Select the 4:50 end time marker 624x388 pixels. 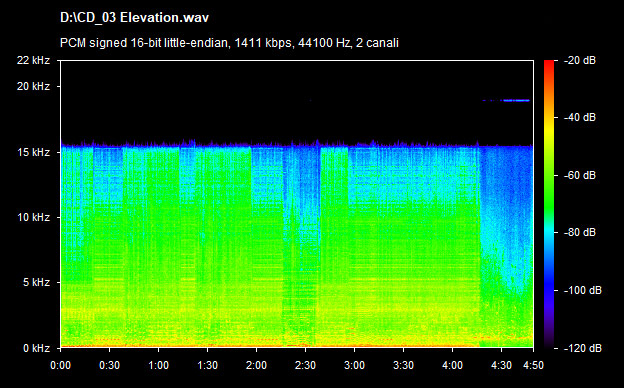click(x=533, y=365)
